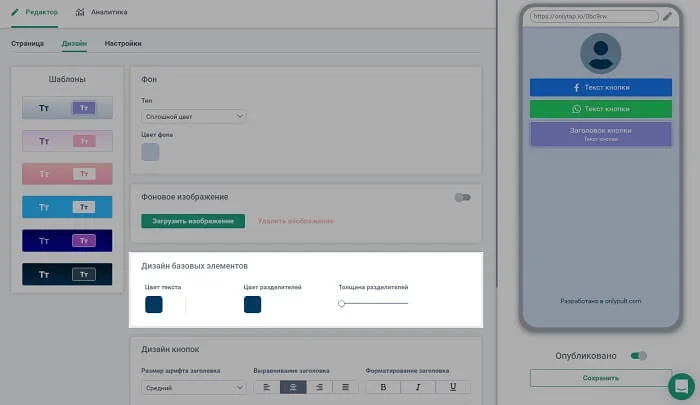Align the button title to the right
Image resolution: width=700 pixels, height=405 pixels.
[x=319, y=387]
